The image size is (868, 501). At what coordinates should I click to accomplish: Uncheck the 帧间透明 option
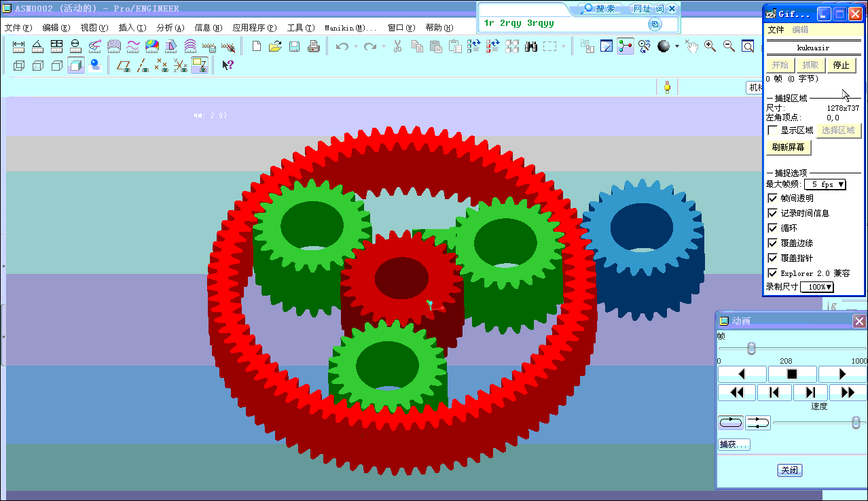pyautogui.click(x=772, y=198)
